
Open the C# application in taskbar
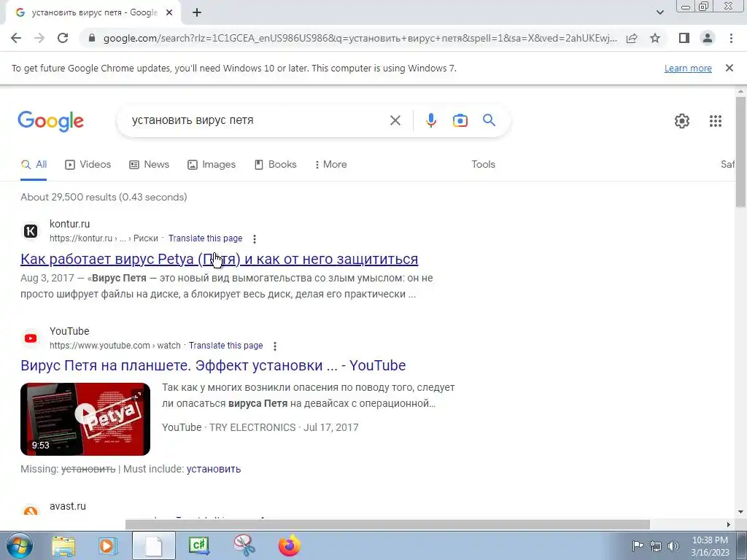199,545
